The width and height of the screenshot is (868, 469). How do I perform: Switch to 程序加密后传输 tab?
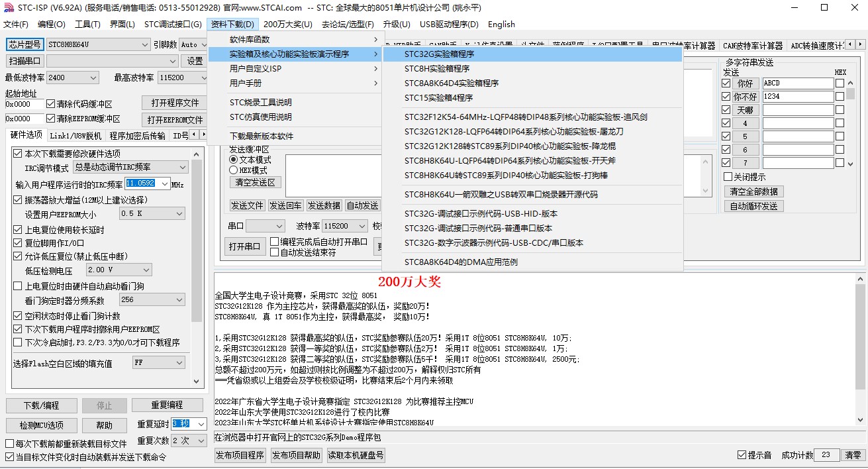[x=137, y=136]
